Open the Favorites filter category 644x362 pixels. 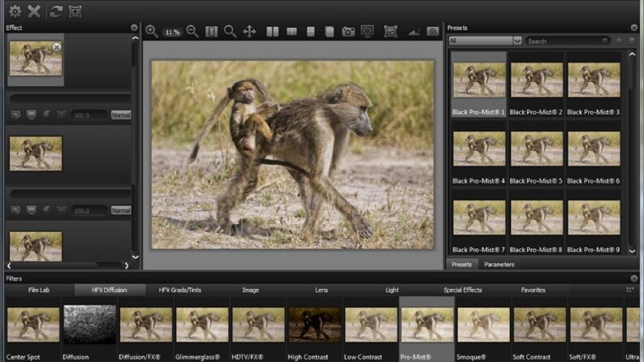(x=533, y=290)
